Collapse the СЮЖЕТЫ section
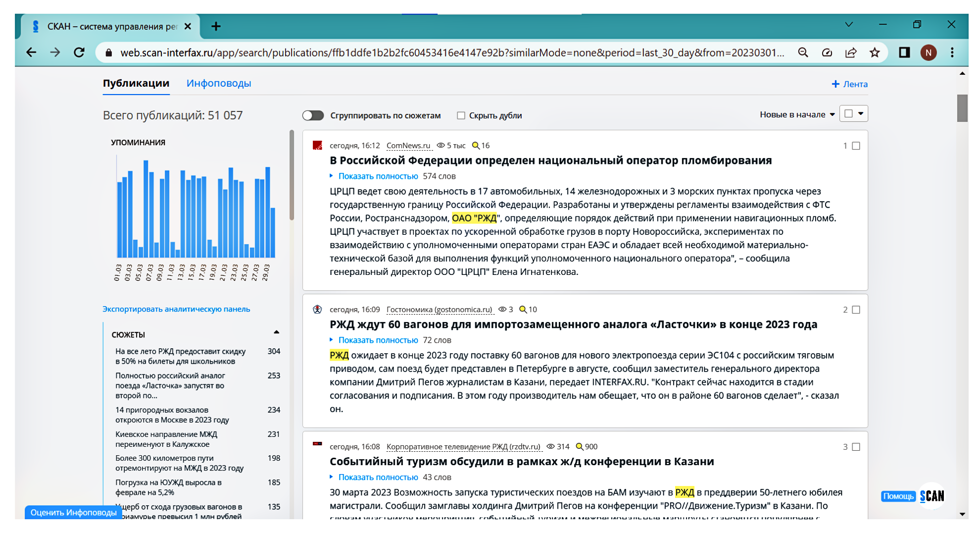Screen dimensions: 980x535 (277, 332)
